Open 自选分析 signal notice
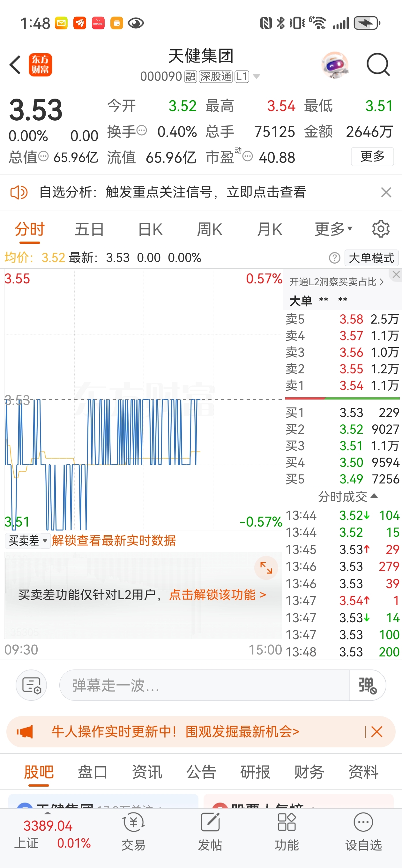 tap(173, 192)
